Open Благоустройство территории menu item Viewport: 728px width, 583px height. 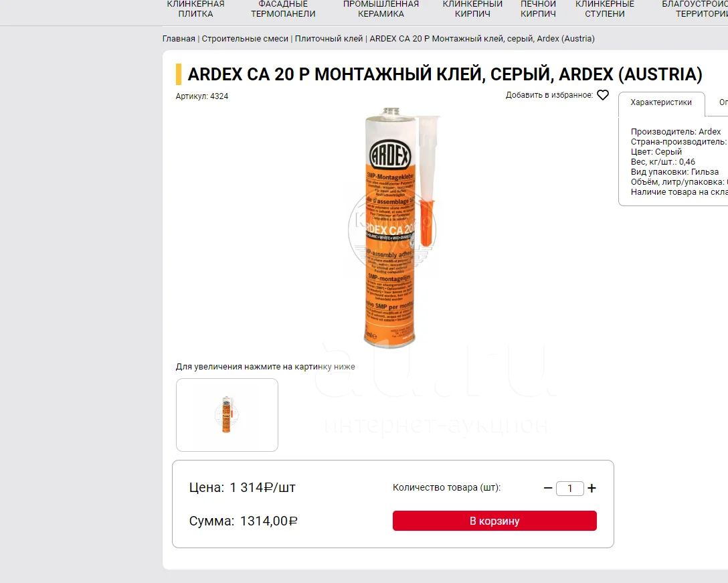(695, 9)
